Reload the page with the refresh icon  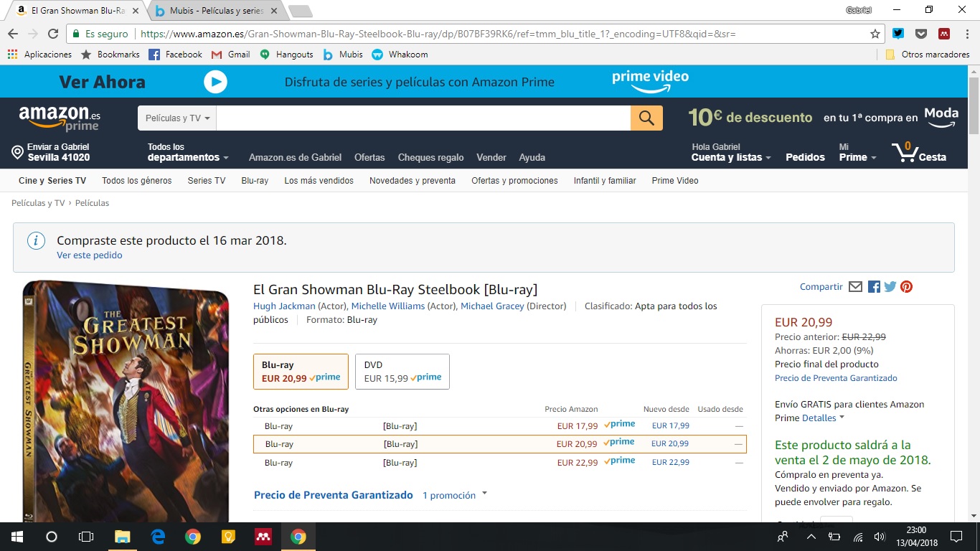[x=53, y=34]
